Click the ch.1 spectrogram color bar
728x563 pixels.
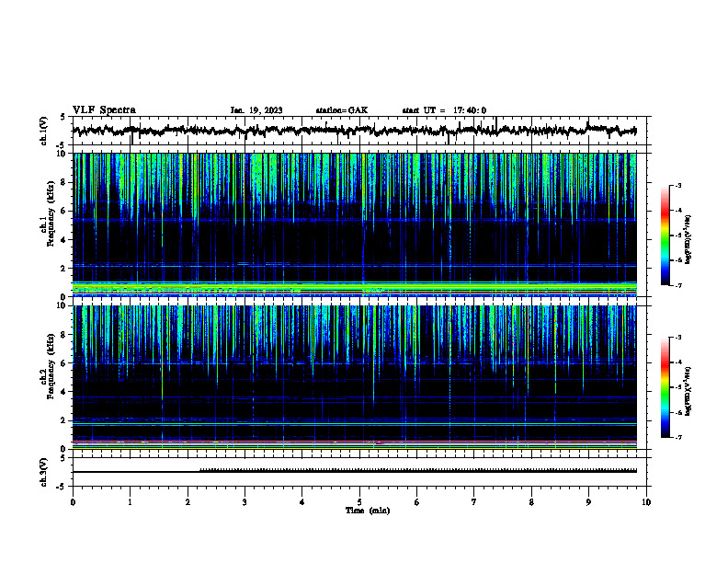[665, 236]
